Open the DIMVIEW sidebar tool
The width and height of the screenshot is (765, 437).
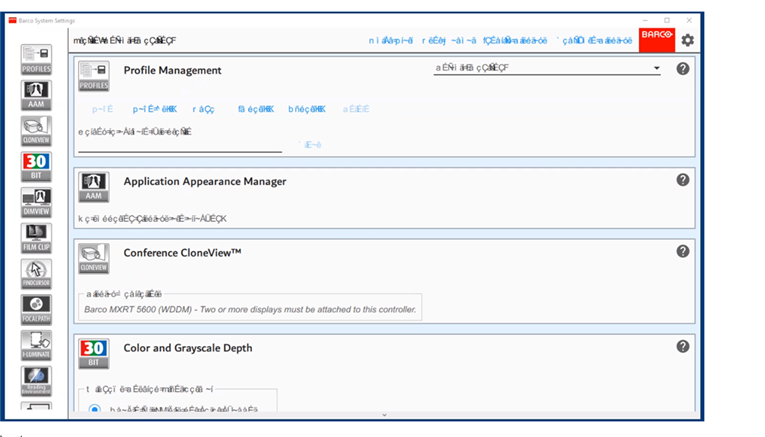36,202
